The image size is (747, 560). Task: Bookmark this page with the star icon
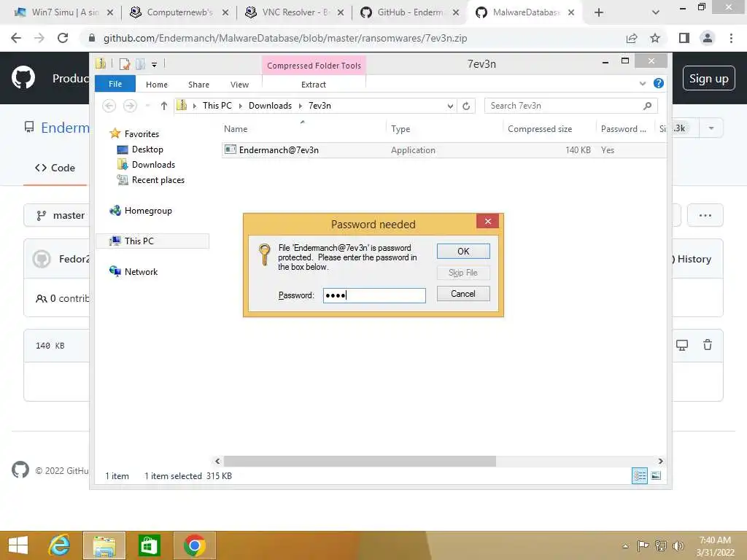[x=655, y=38]
